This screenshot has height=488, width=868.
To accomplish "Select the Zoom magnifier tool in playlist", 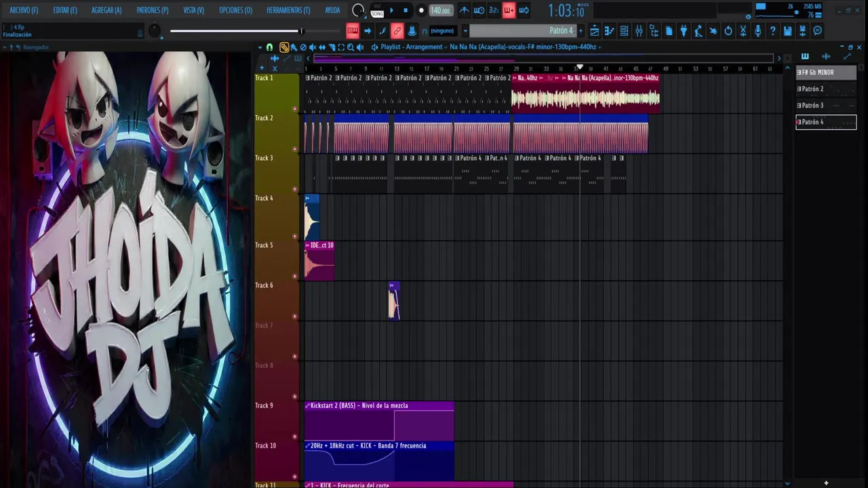I will (x=351, y=47).
